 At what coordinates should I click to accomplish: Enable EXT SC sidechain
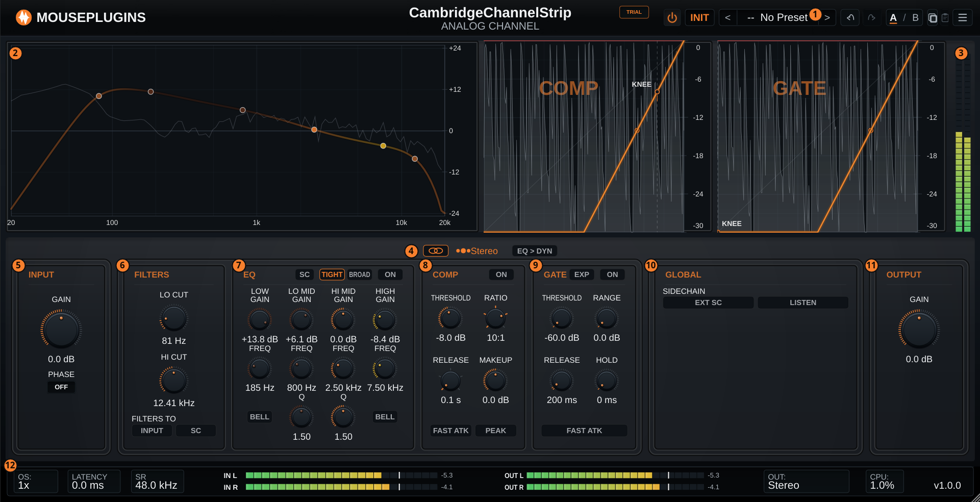coord(709,303)
